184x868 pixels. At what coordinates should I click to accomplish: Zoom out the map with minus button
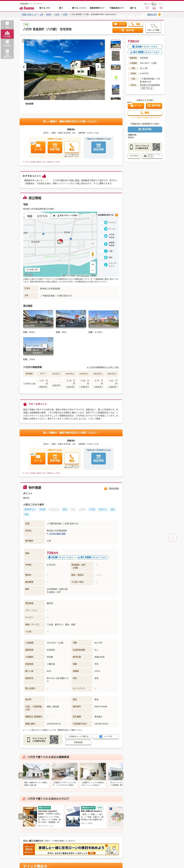coord(93,270)
